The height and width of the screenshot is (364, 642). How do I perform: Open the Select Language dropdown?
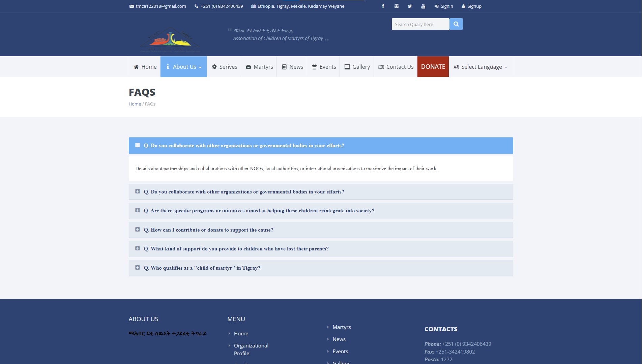[x=480, y=67]
